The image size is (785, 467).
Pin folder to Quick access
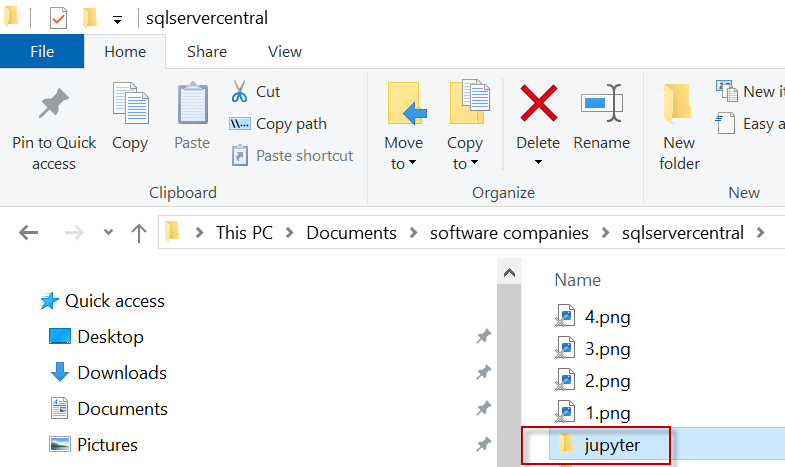point(54,125)
